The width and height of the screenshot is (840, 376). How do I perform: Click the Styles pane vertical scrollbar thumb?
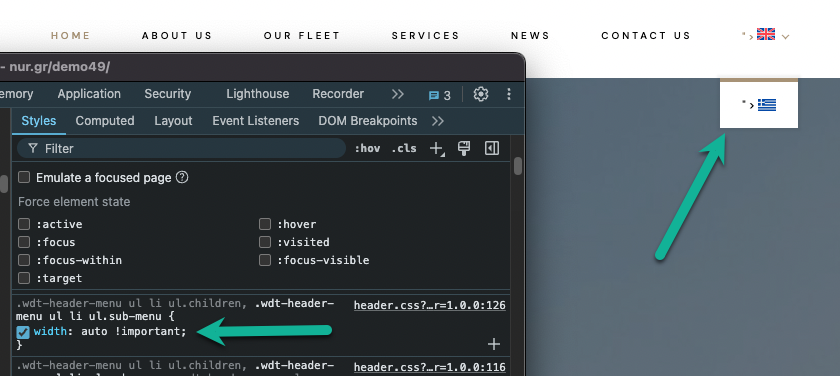(x=518, y=166)
